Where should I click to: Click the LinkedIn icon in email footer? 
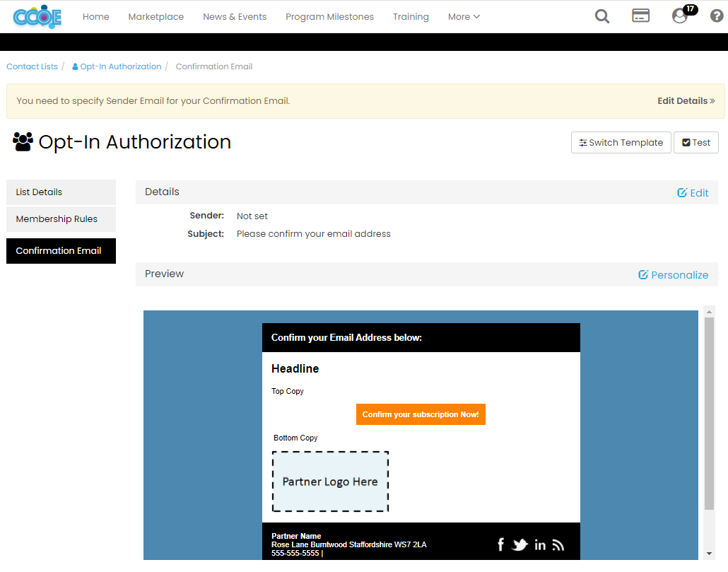(540, 544)
